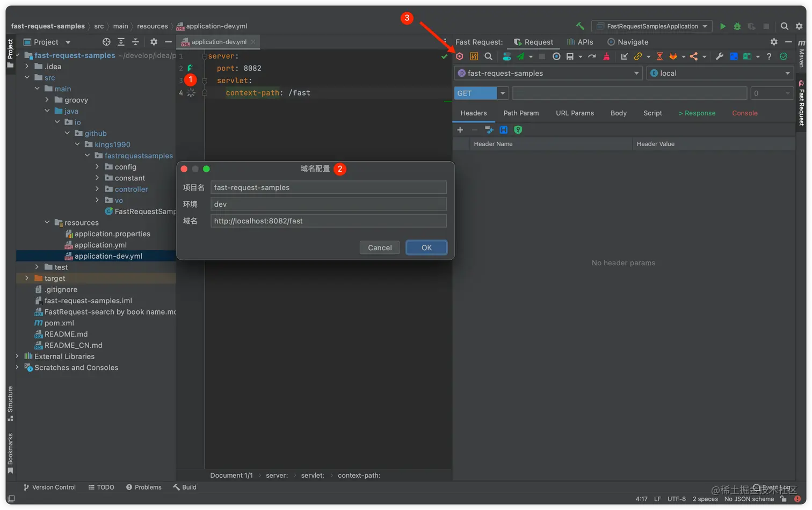
Task: Open the local environment dropdown
Action: 720,73
